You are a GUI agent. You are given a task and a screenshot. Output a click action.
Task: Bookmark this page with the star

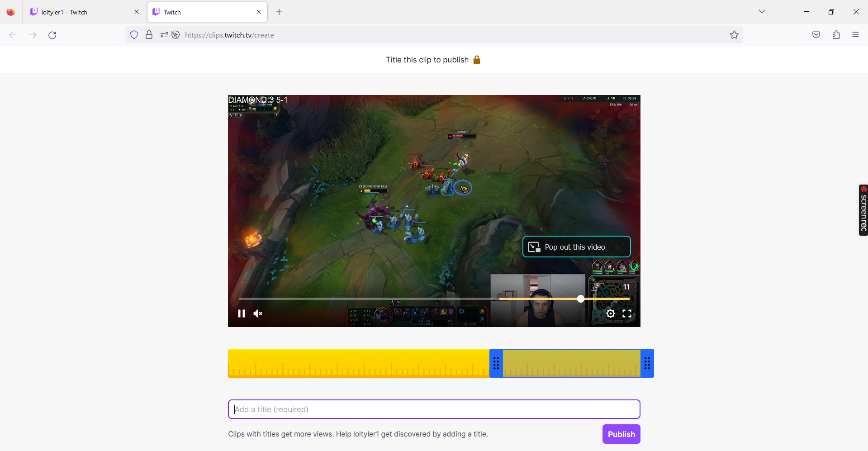(734, 35)
